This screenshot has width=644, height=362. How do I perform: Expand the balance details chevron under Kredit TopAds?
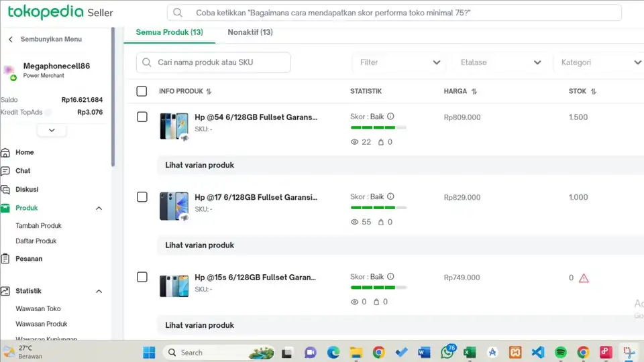click(52, 130)
